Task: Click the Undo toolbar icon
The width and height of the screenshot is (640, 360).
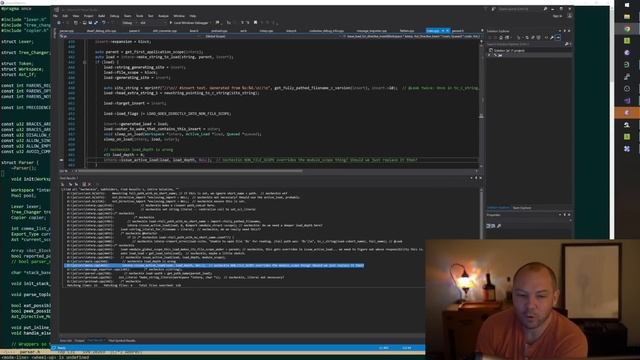Action: coord(104,23)
